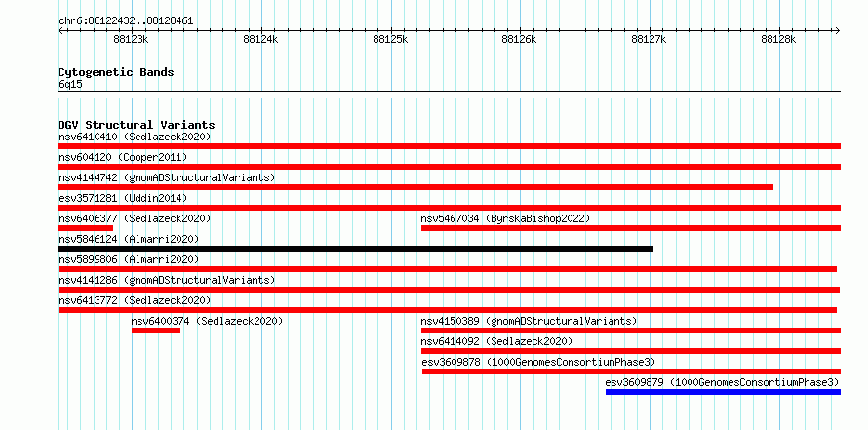Screen dimensions: 868x430
Task: Click the chr6:88122432..88128461 coordinate text
Action: 126,20
